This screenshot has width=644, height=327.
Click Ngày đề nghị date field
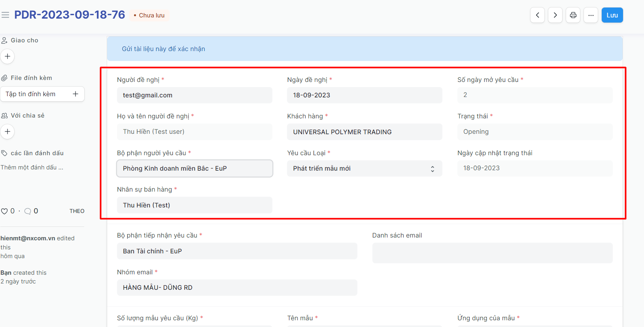click(364, 95)
